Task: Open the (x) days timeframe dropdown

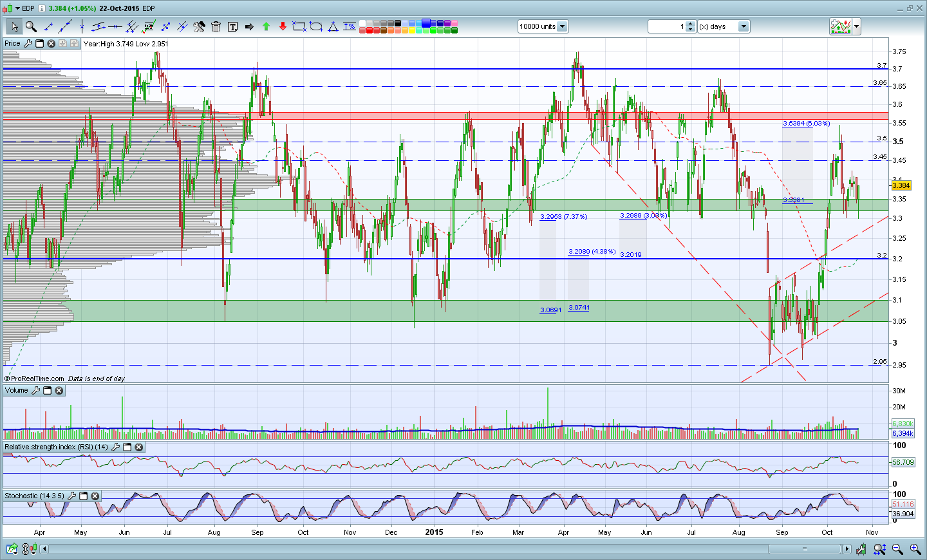Action: 744,26
